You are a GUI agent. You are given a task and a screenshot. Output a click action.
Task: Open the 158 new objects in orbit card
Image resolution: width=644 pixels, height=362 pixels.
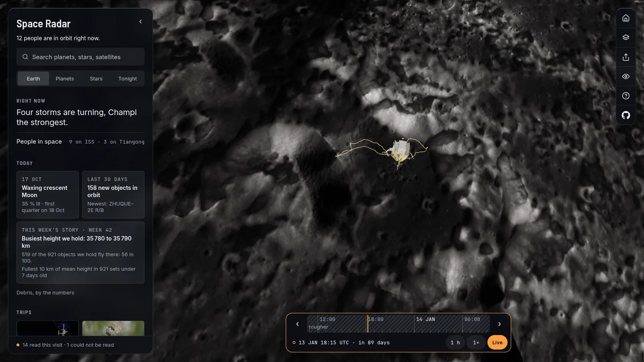(113, 195)
